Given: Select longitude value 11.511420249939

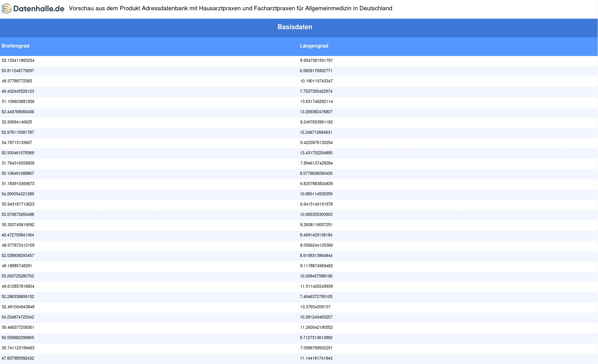Looking at the screenshot, I should (x=316, y=287).
